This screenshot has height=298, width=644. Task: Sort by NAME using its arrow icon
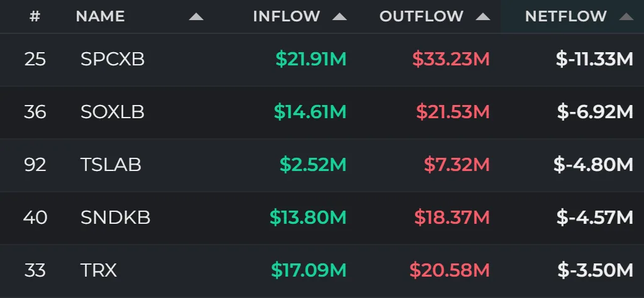(196, 17)
